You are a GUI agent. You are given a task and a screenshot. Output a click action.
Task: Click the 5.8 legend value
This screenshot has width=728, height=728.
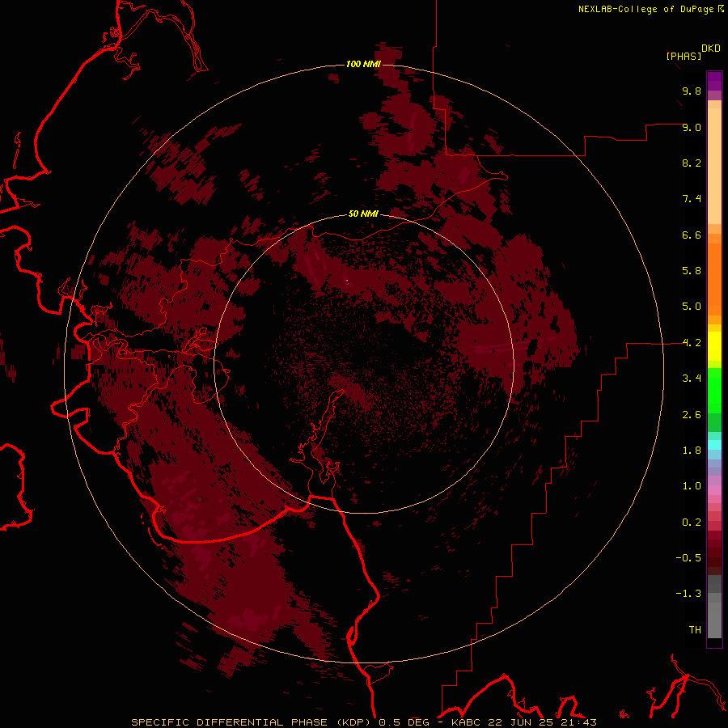(692, 271)
